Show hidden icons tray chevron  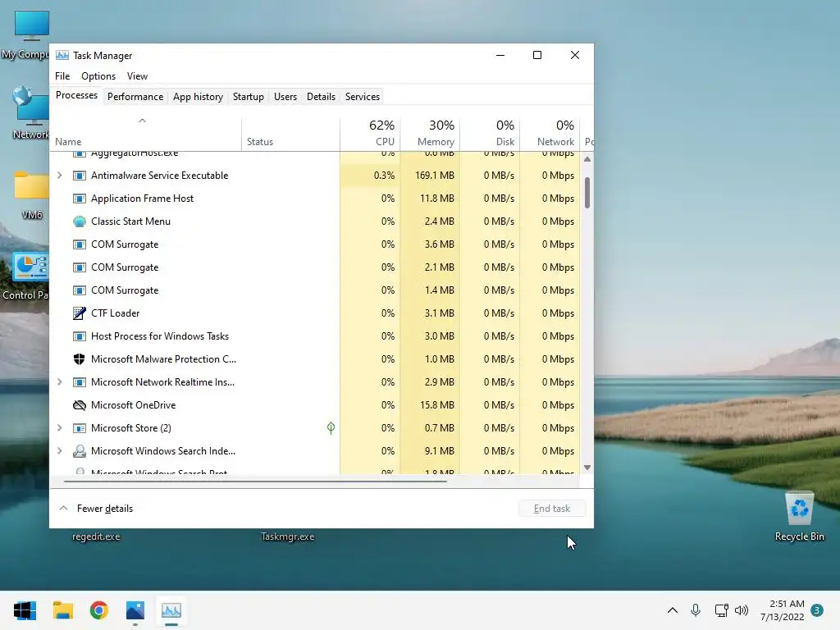[x=673, y=609]
